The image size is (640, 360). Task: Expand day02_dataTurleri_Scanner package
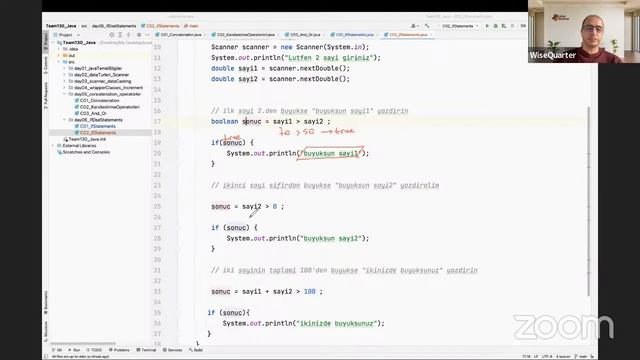(x=64, y=75)
